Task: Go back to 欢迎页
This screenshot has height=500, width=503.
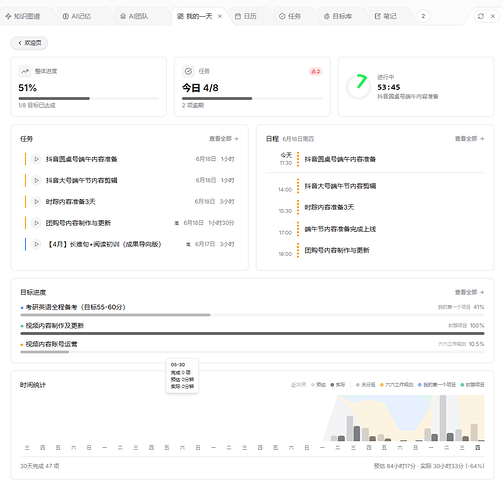Action: (x=29, y=43)
